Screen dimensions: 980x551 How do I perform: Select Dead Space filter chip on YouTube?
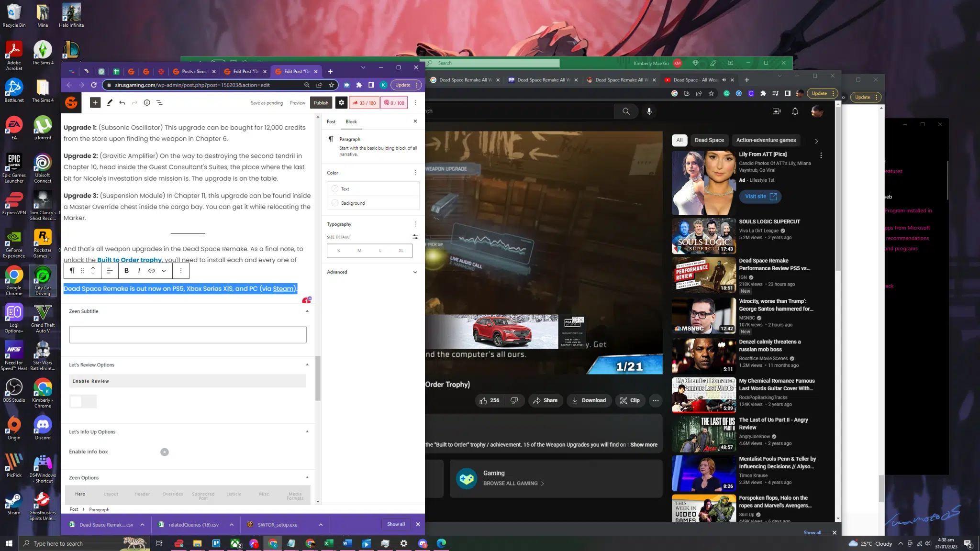click(709, 140)
